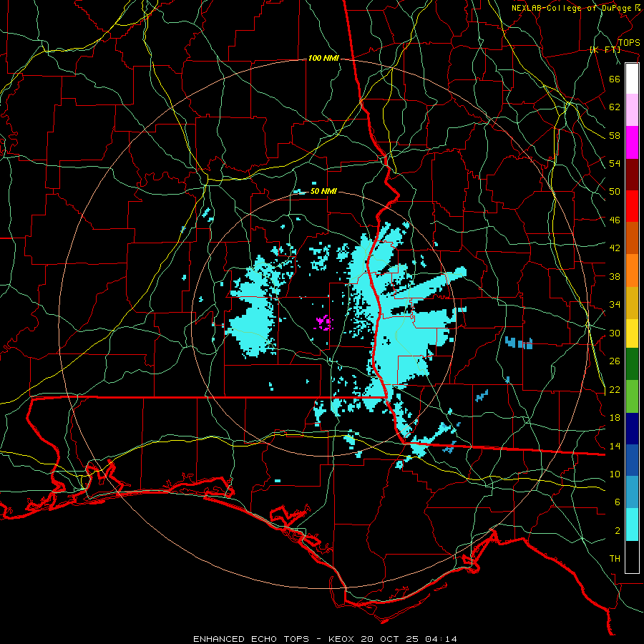The image size is (644, 644).
Task: Click the legend value 14
Action: 615,446
